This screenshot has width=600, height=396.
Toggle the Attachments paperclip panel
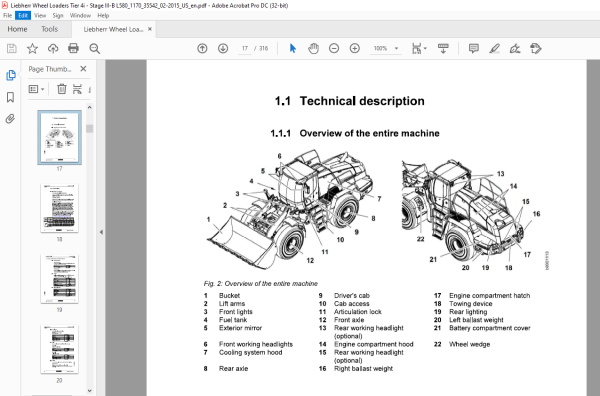[x=10, y=119]
